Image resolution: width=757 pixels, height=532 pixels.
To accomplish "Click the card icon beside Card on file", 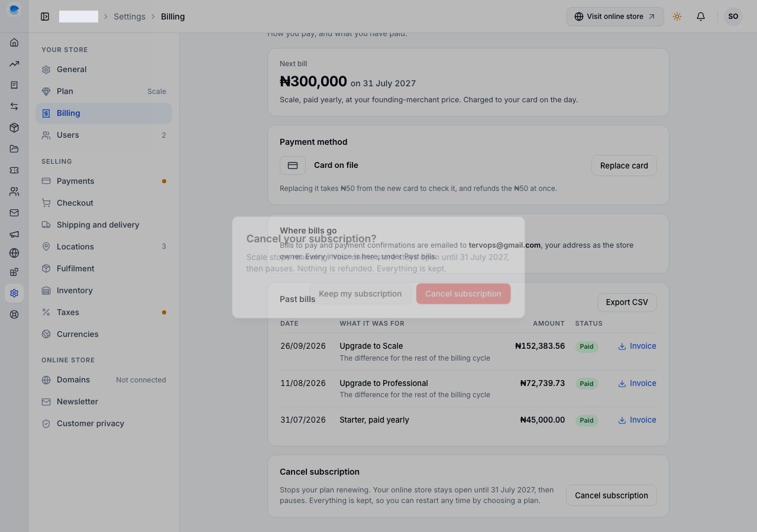I will click(293, 166).
